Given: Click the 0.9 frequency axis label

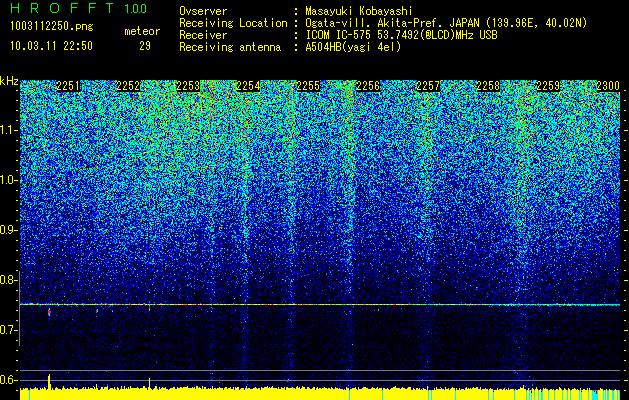Looking at the screenshot, I should point(8,230).
